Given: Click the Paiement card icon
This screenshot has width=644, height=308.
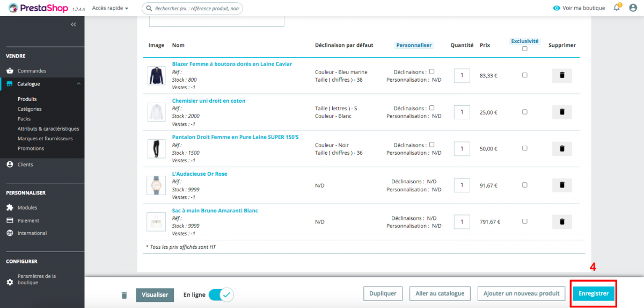Looking at the screenshot, I should [10, 220].
